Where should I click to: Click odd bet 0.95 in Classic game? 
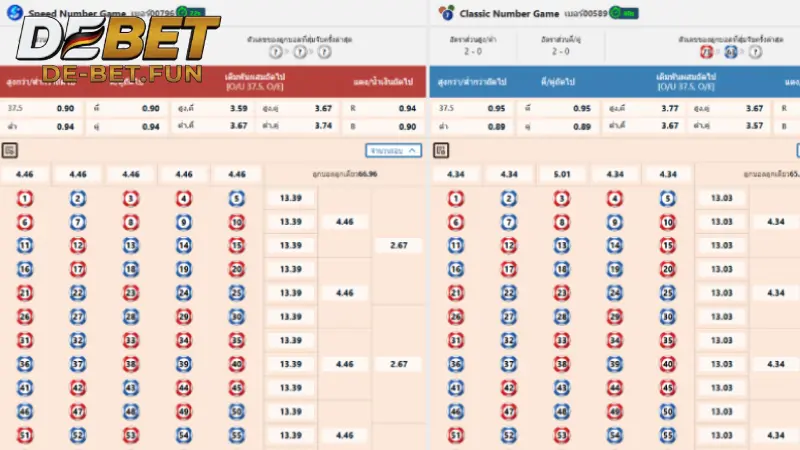point(558,108)
